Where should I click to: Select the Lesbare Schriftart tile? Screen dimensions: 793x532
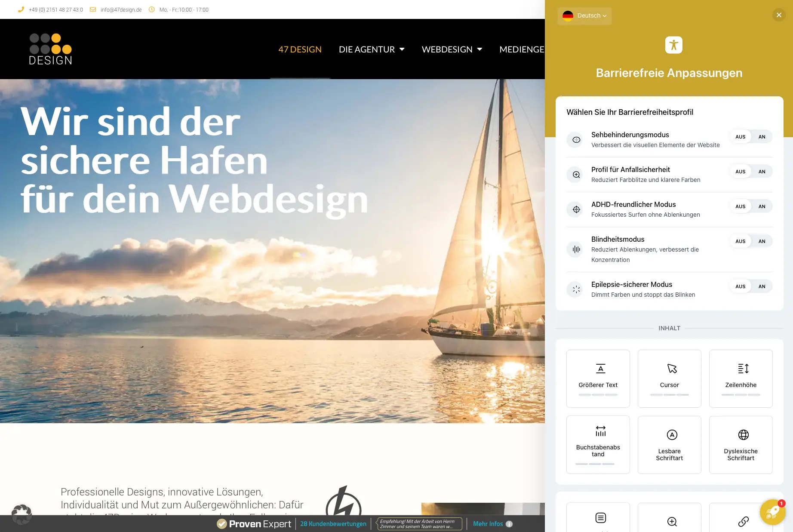click(669, 445)
